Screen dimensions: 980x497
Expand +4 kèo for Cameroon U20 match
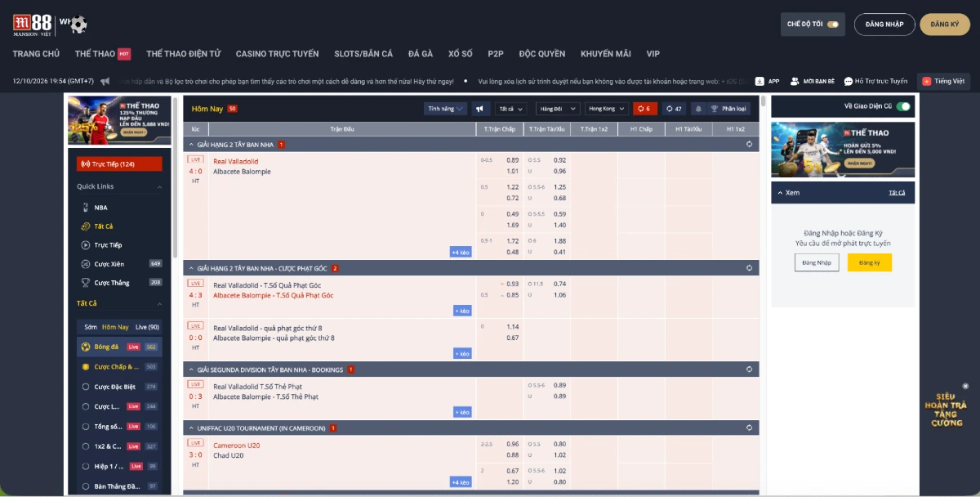click(461, 482)
